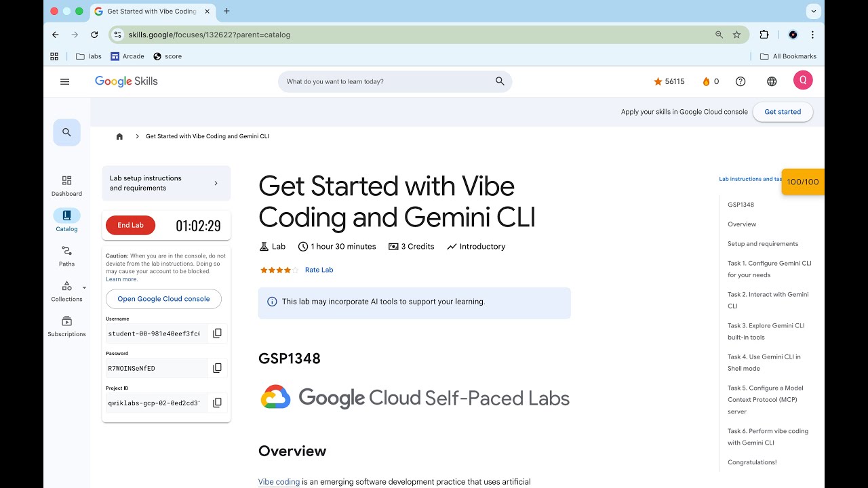The image size is (868, 488).
Task: Click the star rating display
Action: (279, 270)
